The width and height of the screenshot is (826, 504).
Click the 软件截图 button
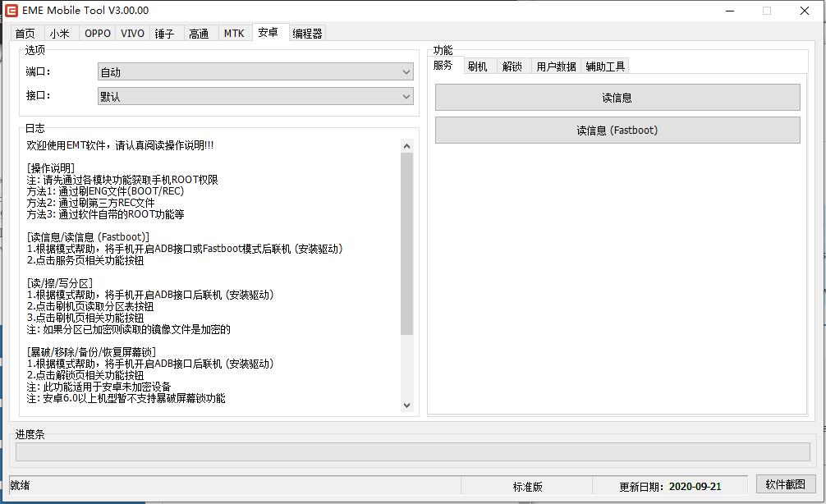[x=786, y=484]
